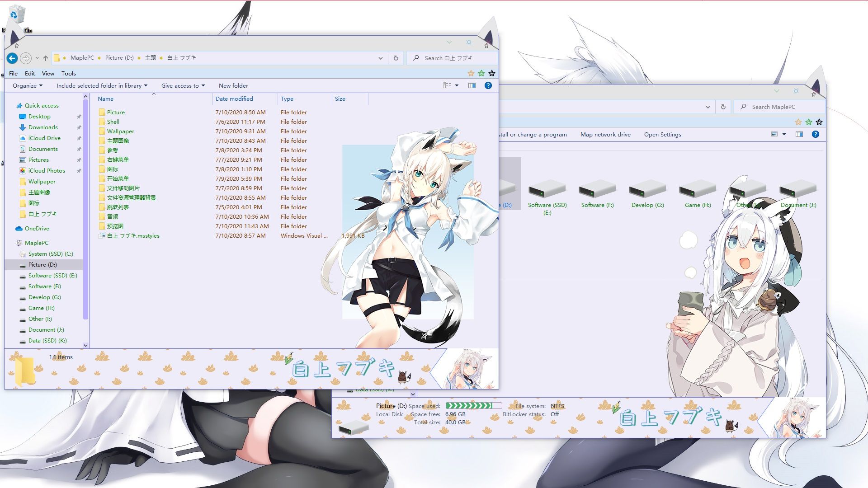Toggle the preview pane in front window
Viewport: 868px width, 488px height.
pyautogui.click(x=472, y=85)
